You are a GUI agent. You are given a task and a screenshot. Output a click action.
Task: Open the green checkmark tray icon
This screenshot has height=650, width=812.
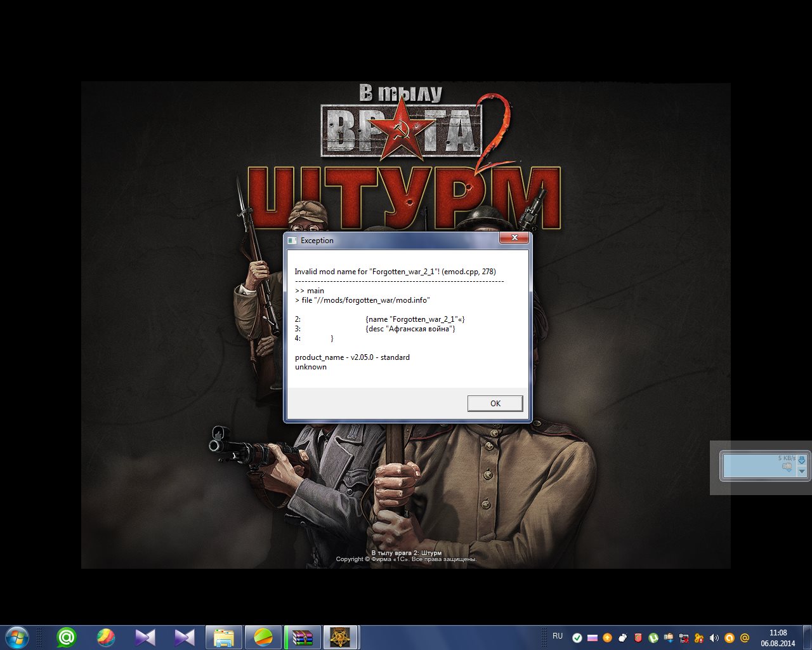point(577,638)
